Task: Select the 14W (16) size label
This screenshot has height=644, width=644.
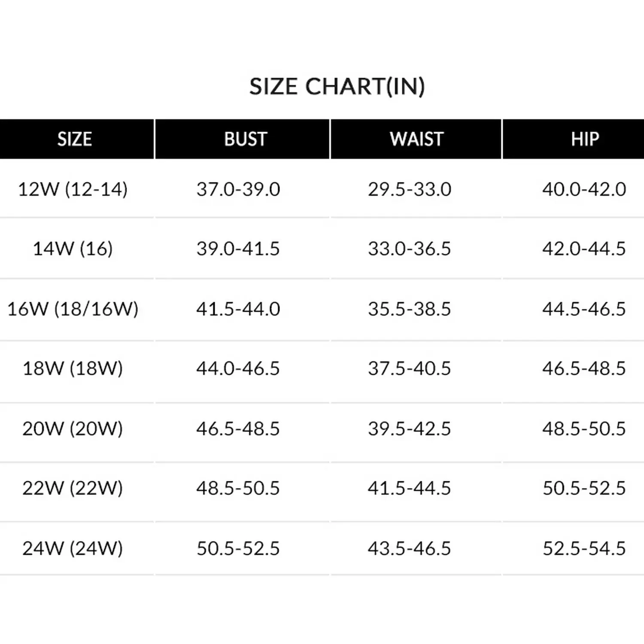Action: pos(73,249)
